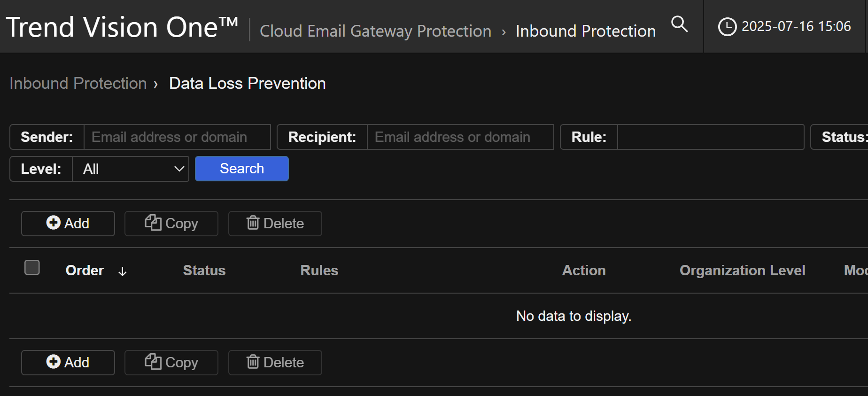Focus the Recipient email address field
The image size is (868, 396).
click(460, 137)
